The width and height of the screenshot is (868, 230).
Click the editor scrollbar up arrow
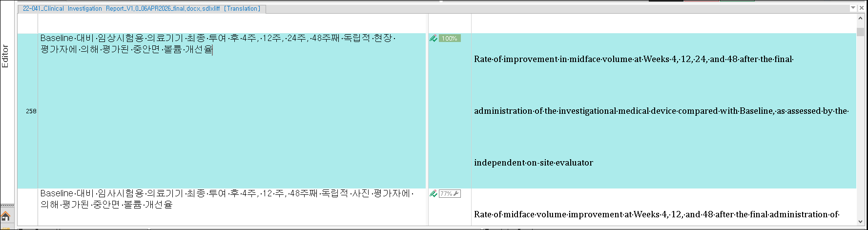[x=860, y=19]
